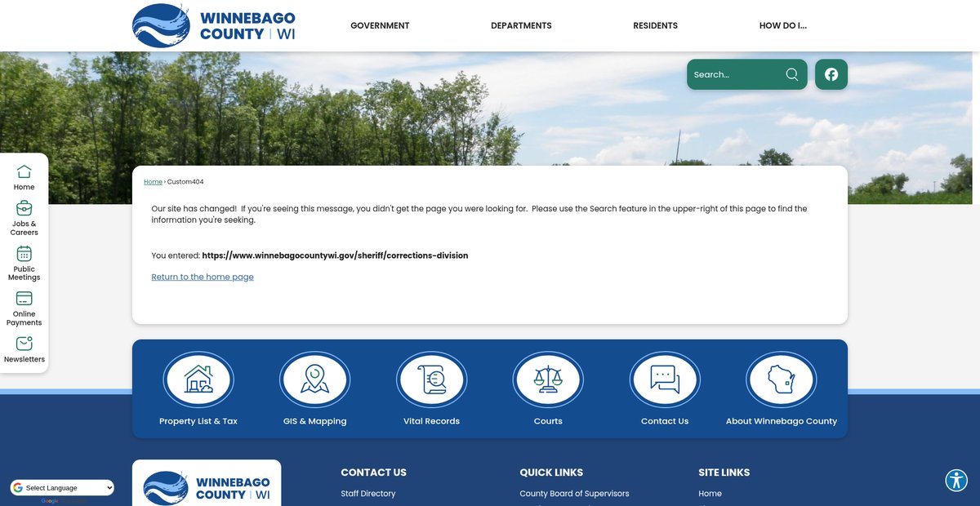
Task: Click the Vital Records label
Action: (x=431, y=421)
